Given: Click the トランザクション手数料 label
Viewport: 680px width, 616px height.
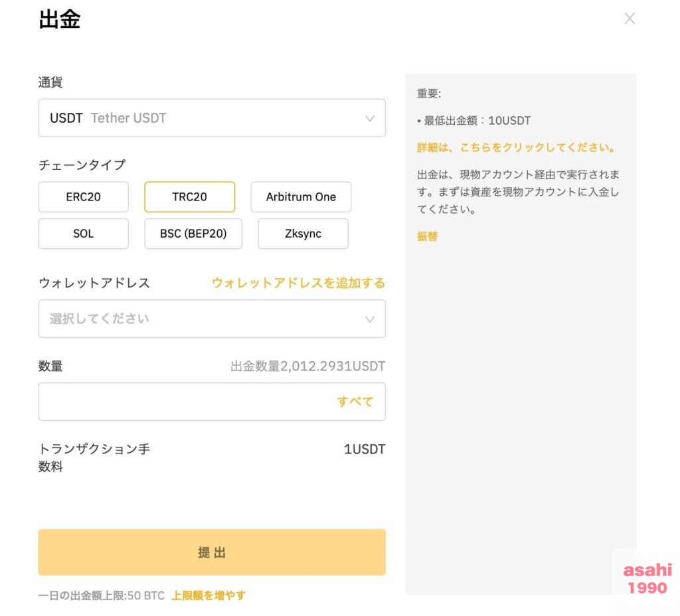Looking at the screenshot, I should (94, 458).
